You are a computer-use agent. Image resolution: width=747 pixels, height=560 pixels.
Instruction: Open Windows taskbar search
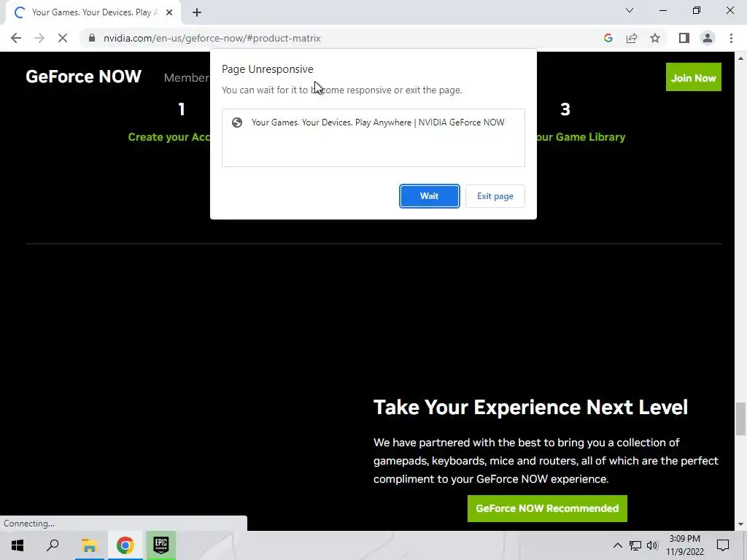tap(53, 545)
